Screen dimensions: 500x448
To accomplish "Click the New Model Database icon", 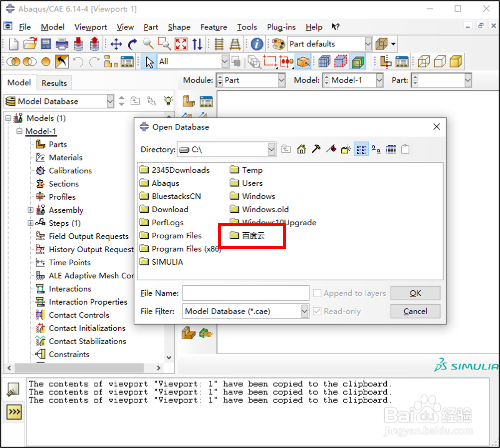I will 13,44.
